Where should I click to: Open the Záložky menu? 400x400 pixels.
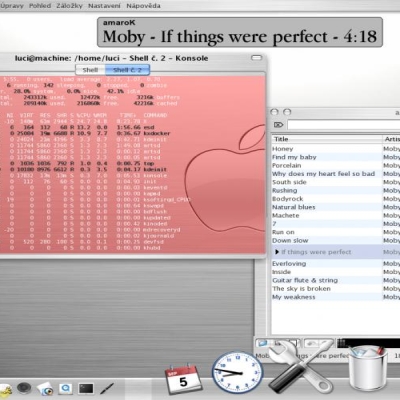tap(69, 6)
